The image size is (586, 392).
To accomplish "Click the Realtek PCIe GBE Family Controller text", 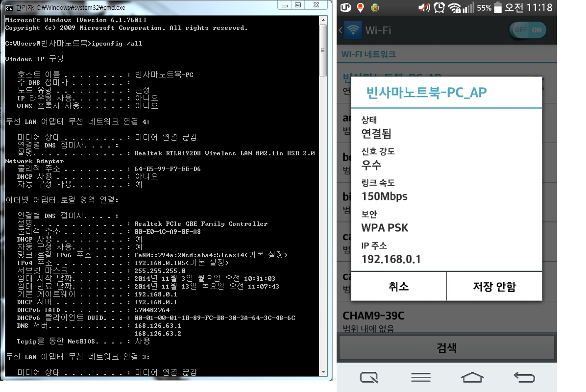I will [x=201, y=224].
